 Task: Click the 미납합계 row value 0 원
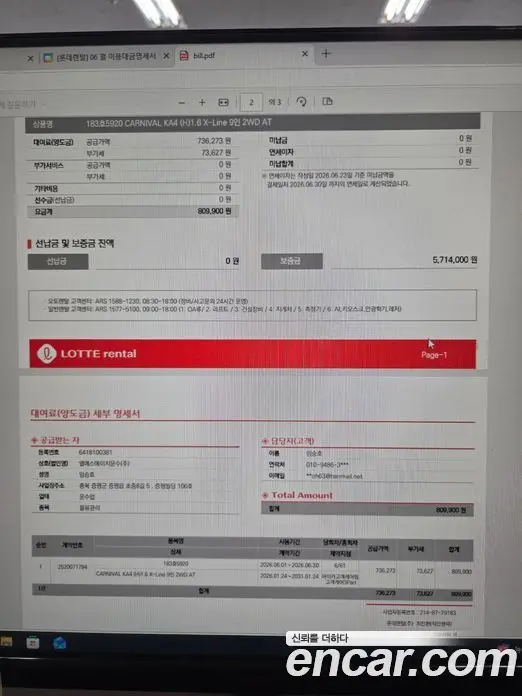465,162
